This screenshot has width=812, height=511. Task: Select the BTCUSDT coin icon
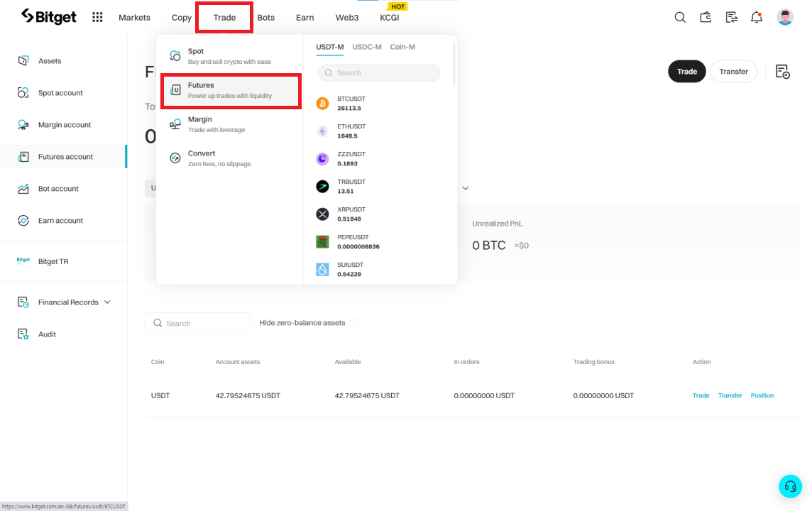(322, 104)
